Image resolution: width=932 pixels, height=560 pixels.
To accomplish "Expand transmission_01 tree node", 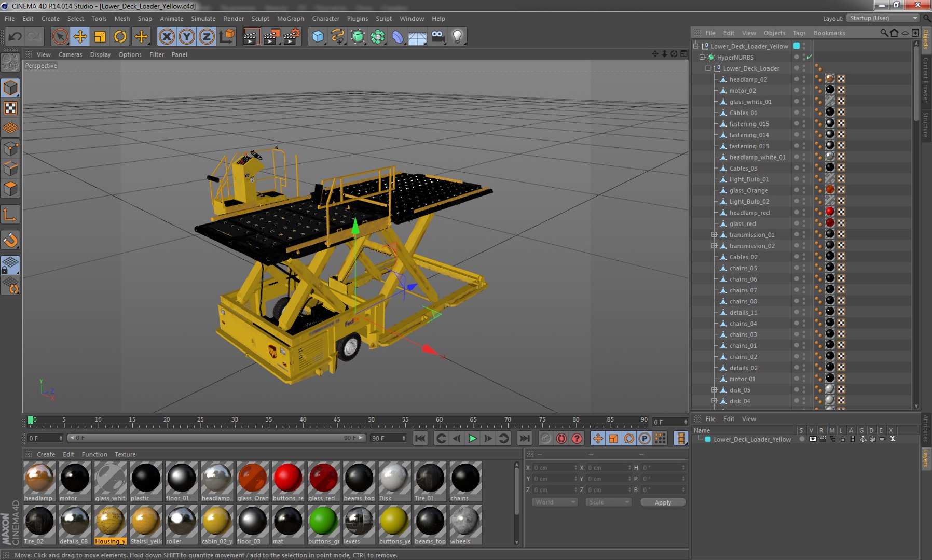I will point(715,235).
